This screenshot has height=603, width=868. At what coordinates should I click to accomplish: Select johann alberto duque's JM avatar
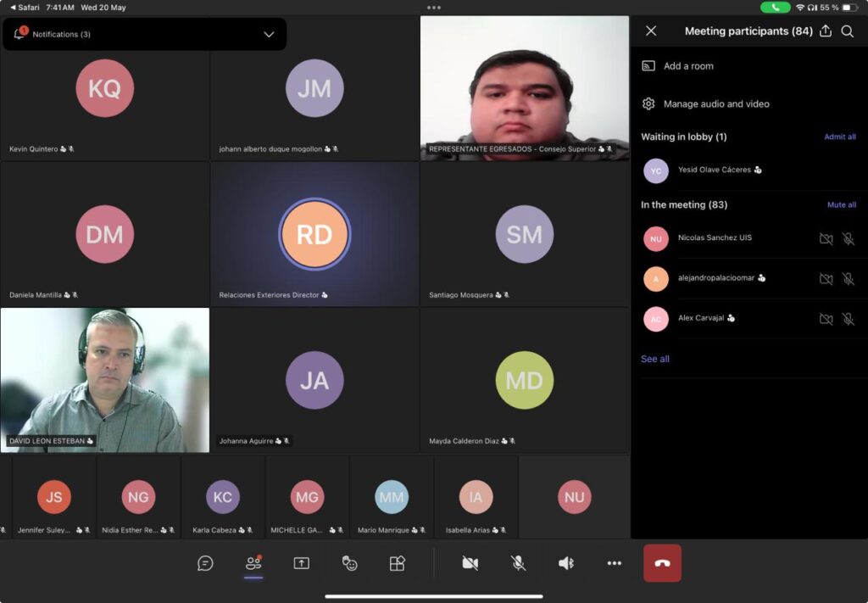pos(314,88)
